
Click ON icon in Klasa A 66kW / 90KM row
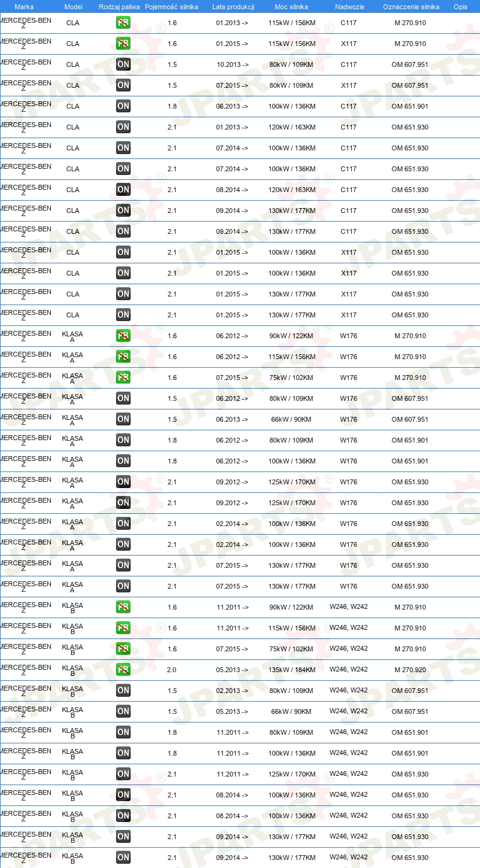123,419
